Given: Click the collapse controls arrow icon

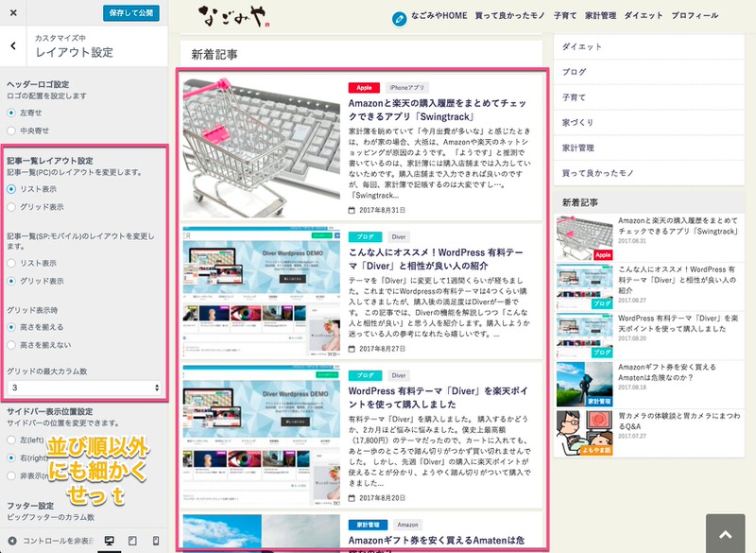Looking at the screenshot, I should (12, 540).
